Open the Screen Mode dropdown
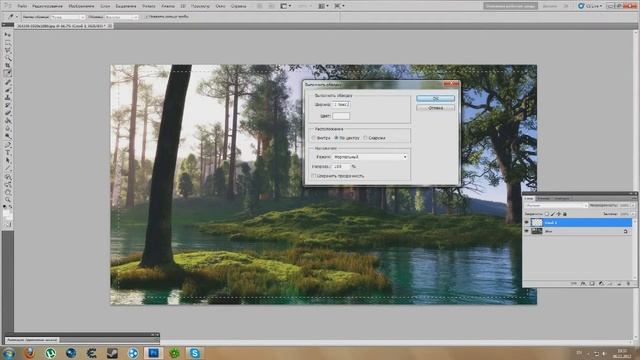The height and width of the screenshot is (360, 640). [x=339, y=6]
